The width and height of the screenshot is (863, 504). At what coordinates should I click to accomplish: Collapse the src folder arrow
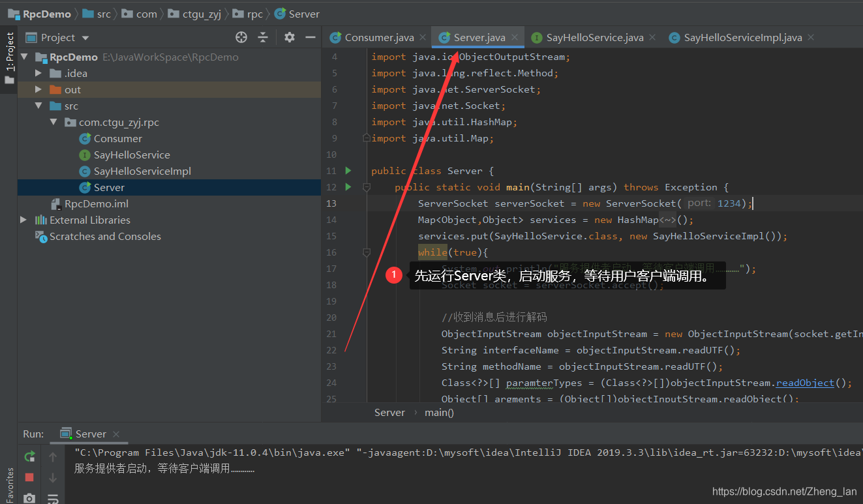pyautogui.click(x=39, y=106)
